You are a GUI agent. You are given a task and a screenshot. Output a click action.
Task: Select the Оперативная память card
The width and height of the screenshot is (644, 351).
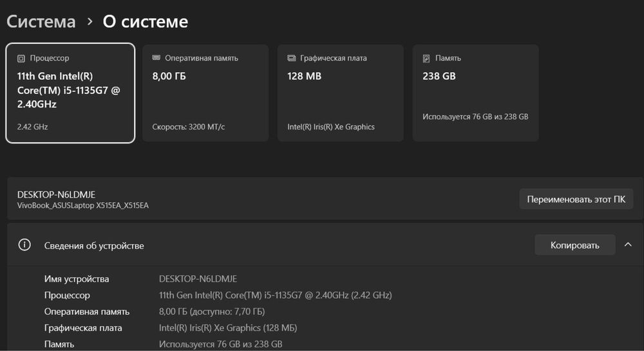coord(205,93)
